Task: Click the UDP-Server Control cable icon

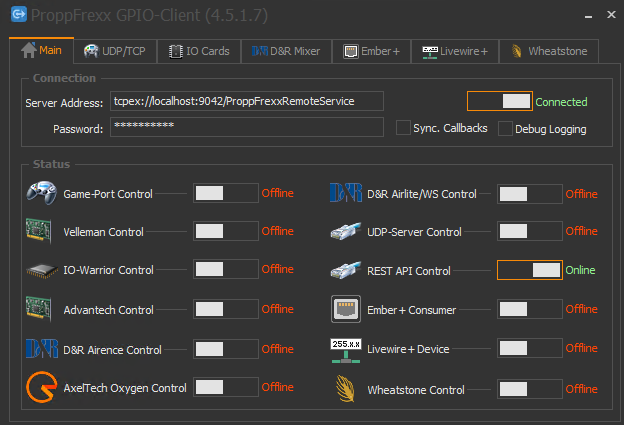Action: (x=345, y=231)
